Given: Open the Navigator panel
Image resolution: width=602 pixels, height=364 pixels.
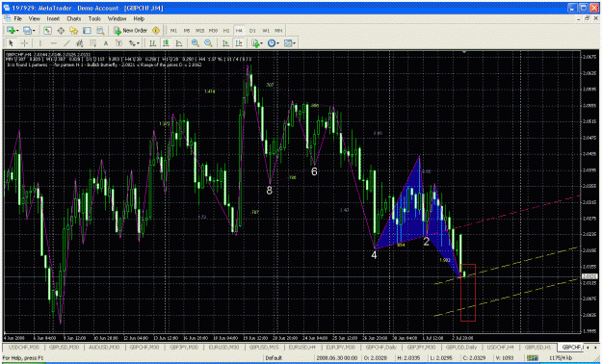Looking at the screenshot, I should pos(74,31).
